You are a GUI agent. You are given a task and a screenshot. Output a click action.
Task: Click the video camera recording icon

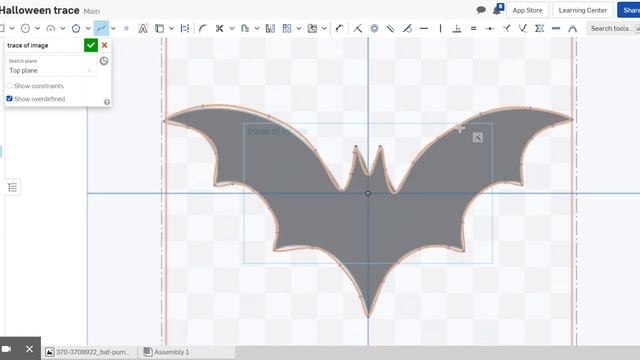(x=7, y=349)
